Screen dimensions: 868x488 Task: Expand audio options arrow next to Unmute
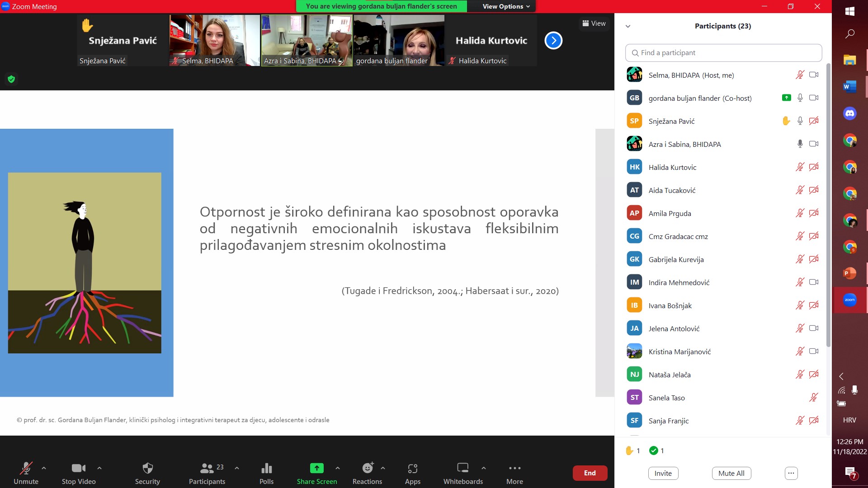44,468
